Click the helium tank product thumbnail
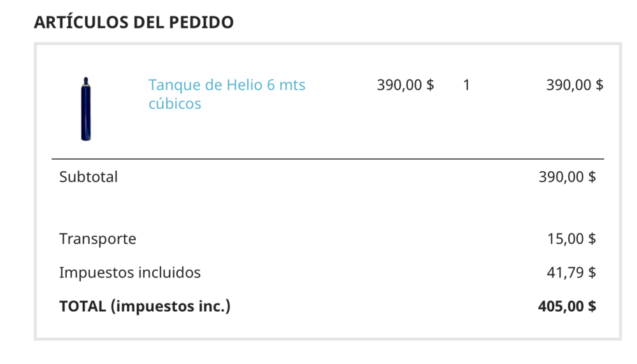637x364 pixels. [86, 109]
